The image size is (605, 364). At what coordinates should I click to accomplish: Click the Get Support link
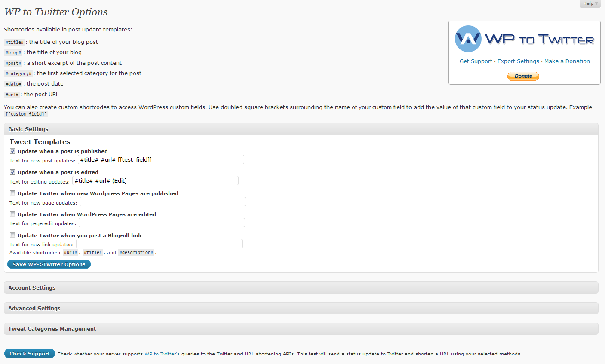[476, 61]
